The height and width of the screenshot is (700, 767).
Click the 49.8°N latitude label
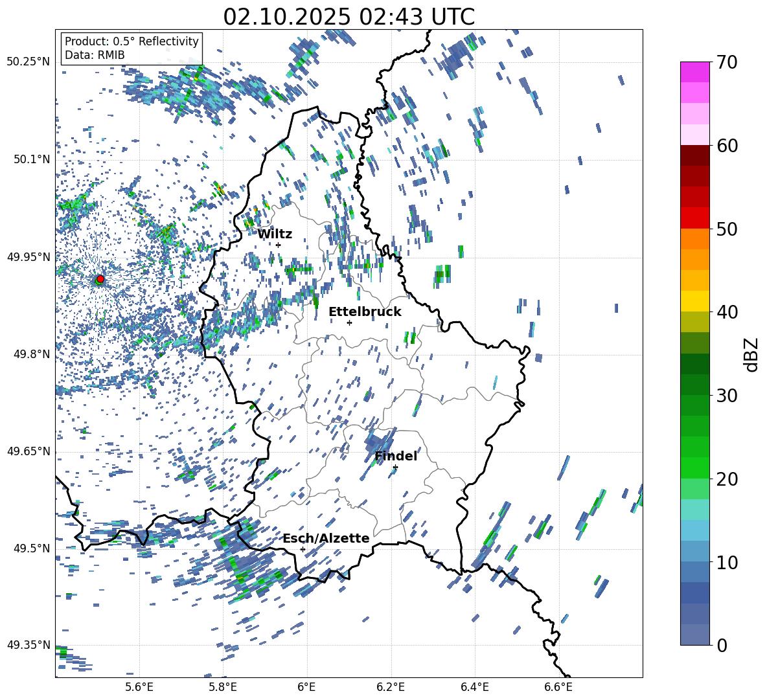click(31, 354)
